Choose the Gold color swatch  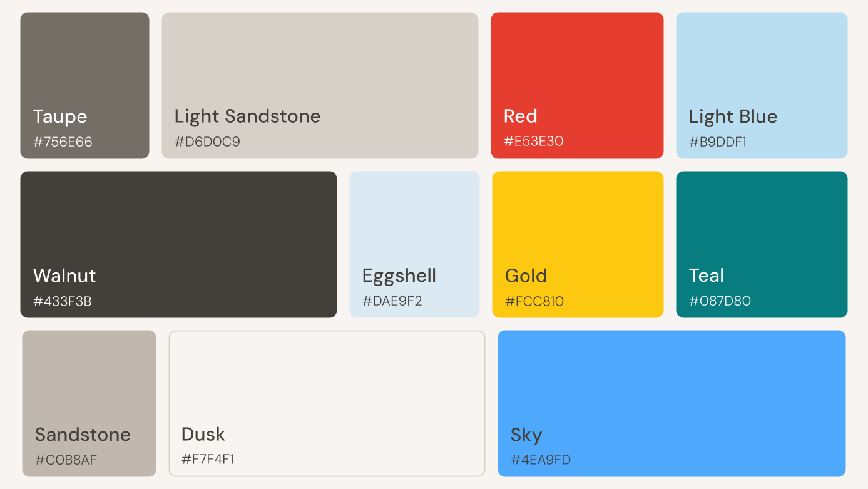coord(578,244)
